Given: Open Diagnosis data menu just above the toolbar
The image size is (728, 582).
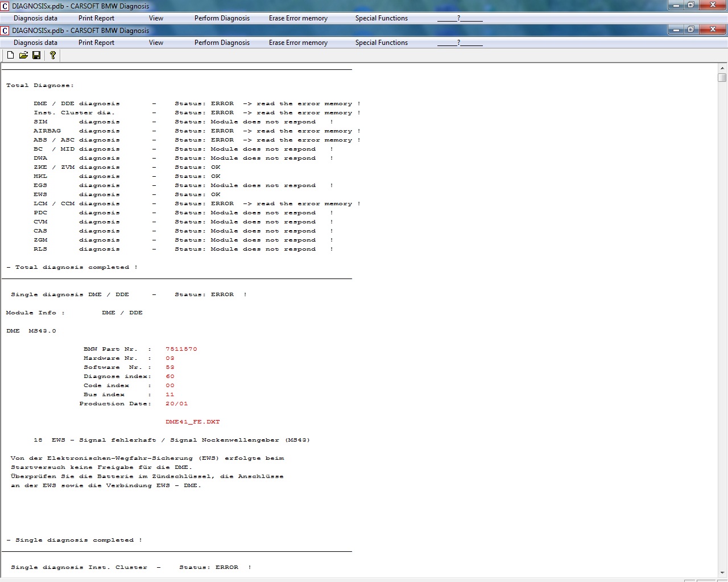Looking at the screenshot, I should tap(35, 43).
